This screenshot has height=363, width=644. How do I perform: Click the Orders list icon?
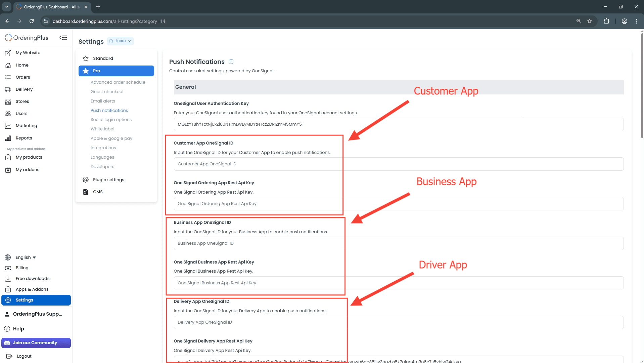pos(8,77)
